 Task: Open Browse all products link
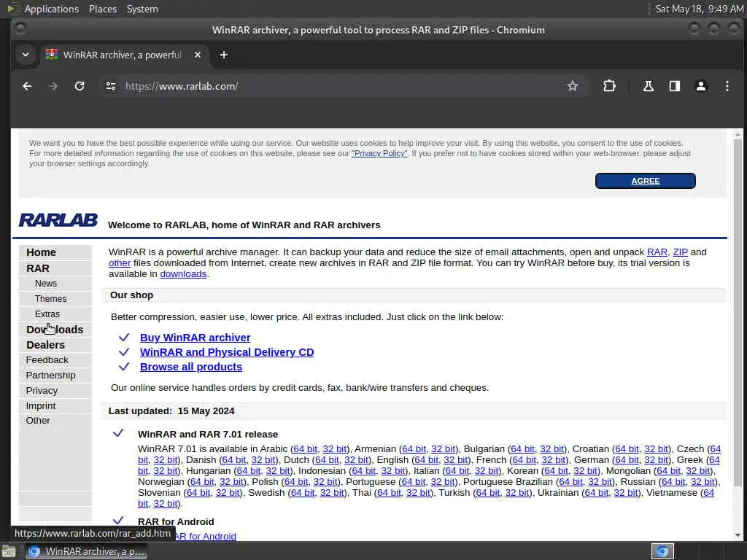point(191,367)
